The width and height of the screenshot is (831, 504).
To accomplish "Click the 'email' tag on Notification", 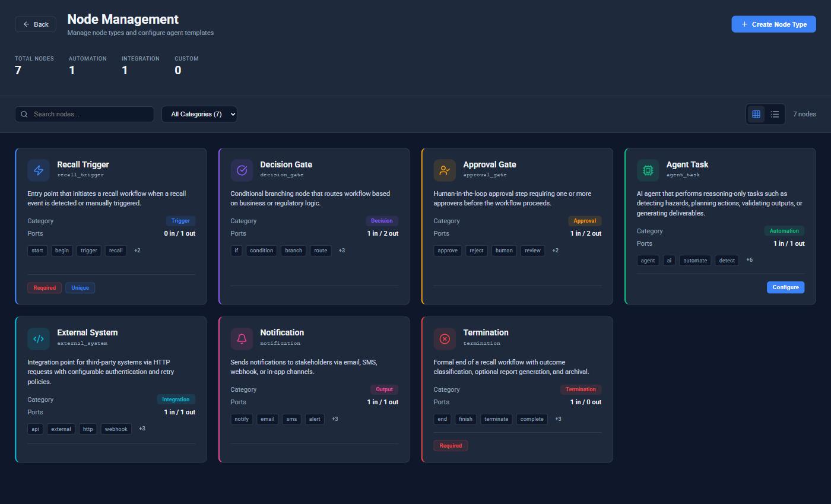I will pos(268,419).
